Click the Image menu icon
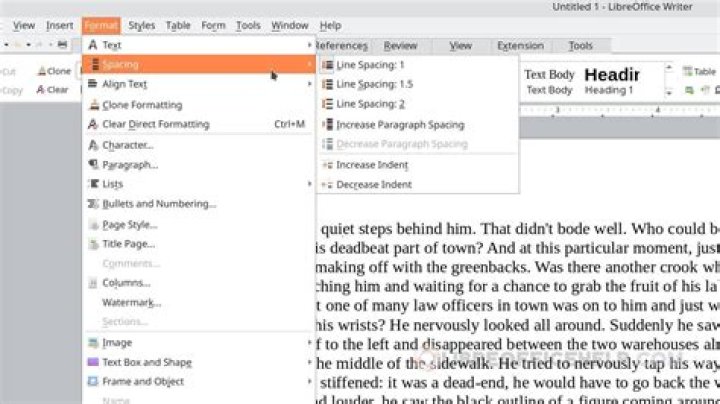 pyautogui.click(x=93, y=343)
